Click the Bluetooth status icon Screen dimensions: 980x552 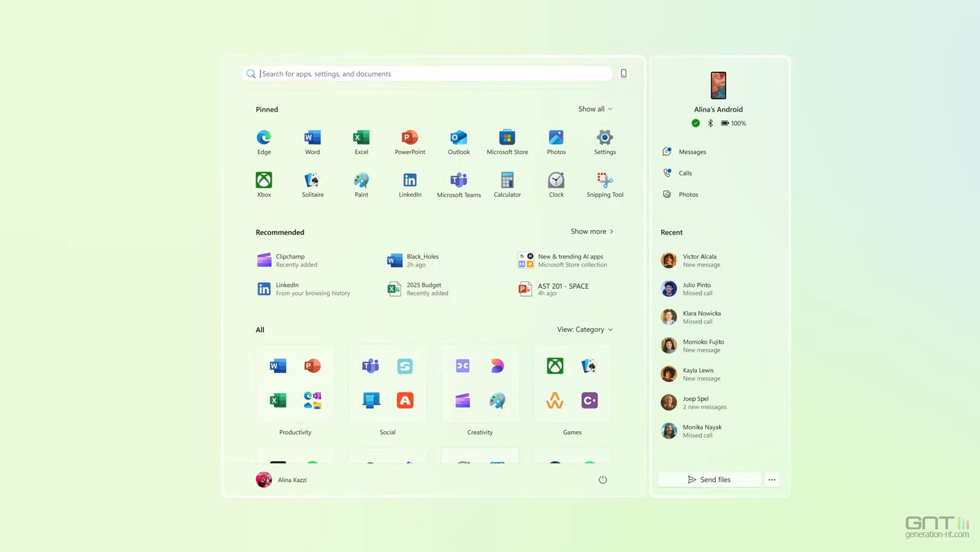710,123
